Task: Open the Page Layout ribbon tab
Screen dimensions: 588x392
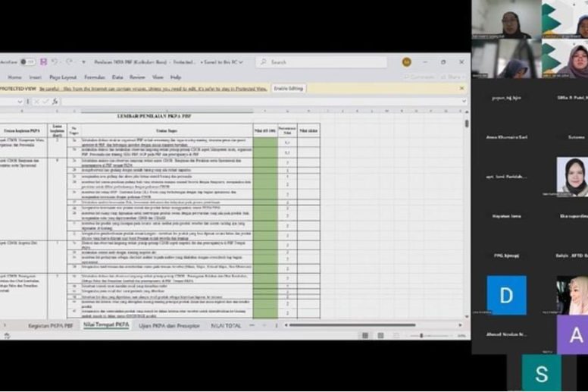Action: pos(63,77)
